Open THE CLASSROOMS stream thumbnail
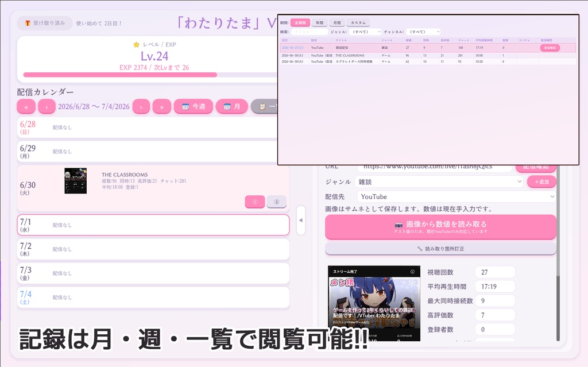Screen dimensions: 588x367 point(75,181)
